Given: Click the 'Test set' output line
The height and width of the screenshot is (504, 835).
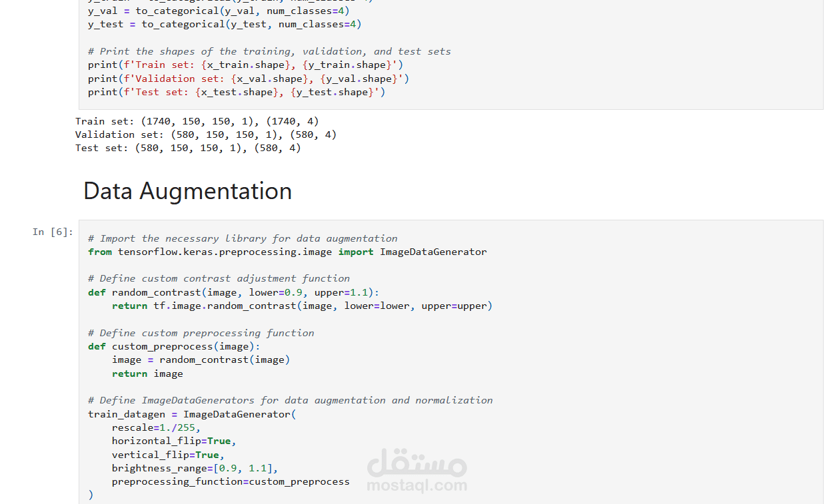Looking at the screenshot, I should 188,148.
